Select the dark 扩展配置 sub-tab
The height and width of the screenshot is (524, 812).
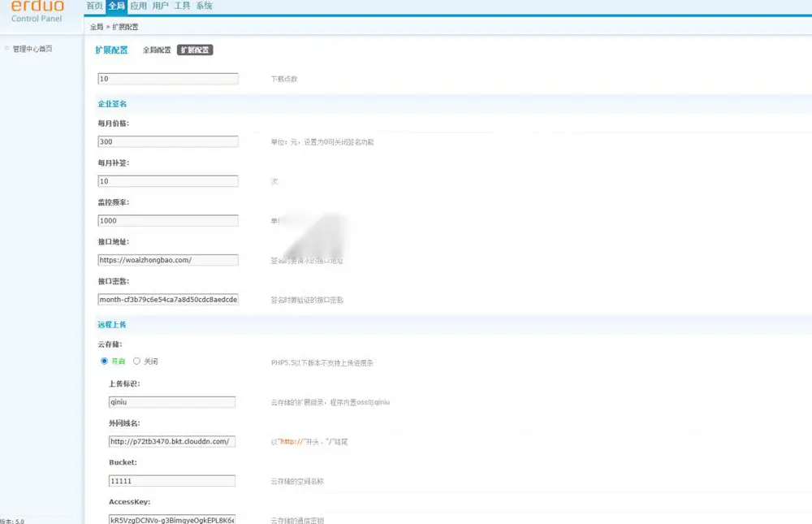point(195,50)
